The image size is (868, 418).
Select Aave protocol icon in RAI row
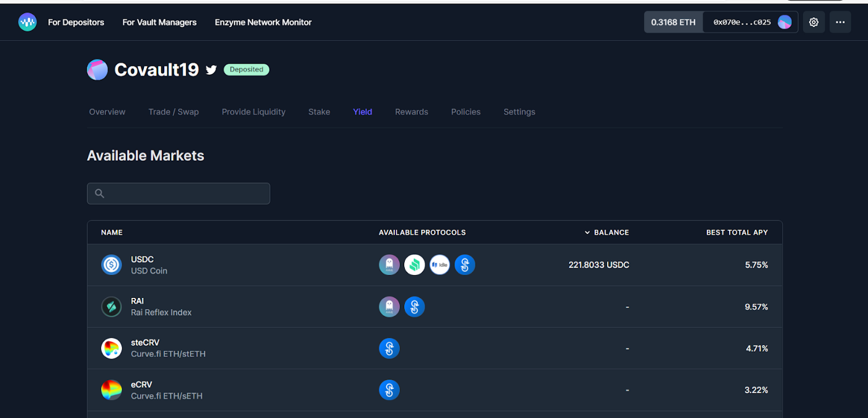389,307
